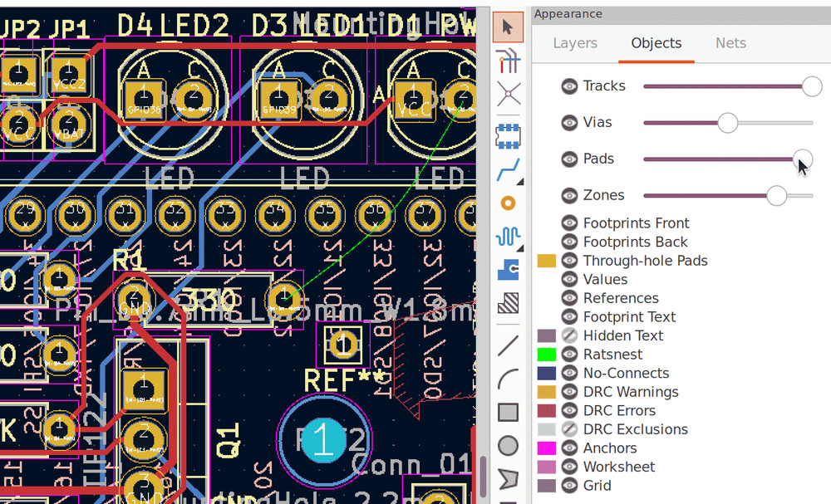Screen dimensions: 831x504
Task: Activate the Add Filled Zone tool
Action: click(508, 270)
